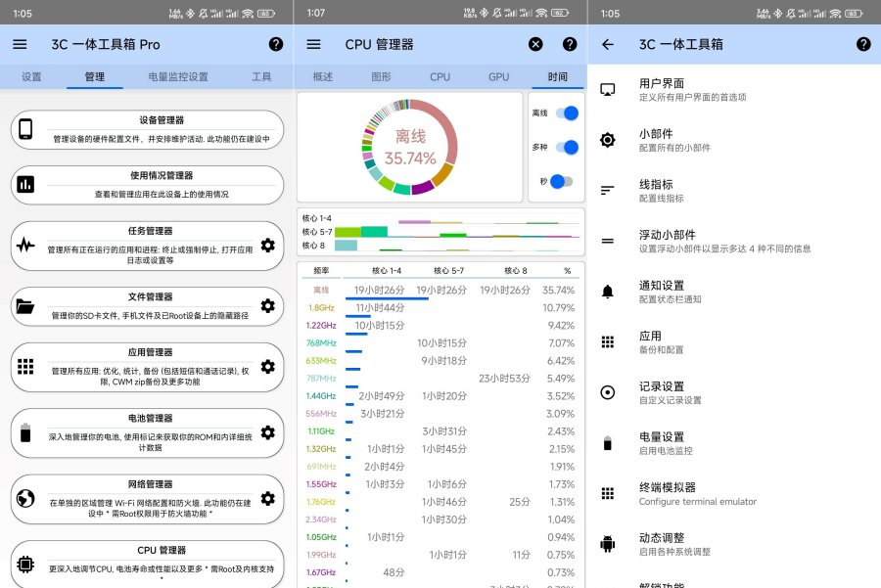Toggle the 离线 switch
881x588 pixels.
click(565, 113)
